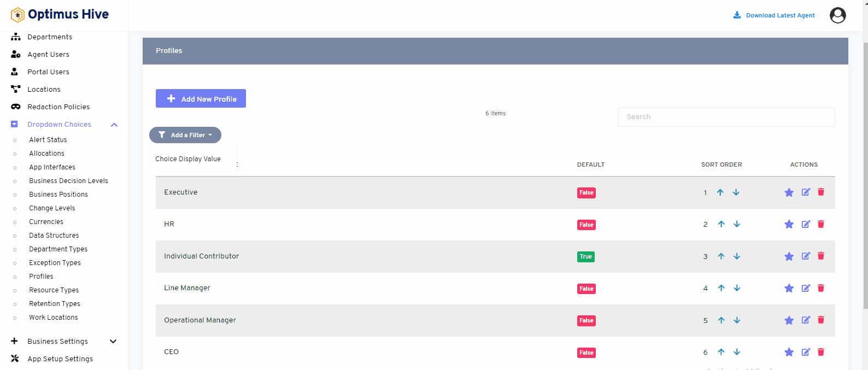Open Work Locations in sidebar

pos(54,318)
